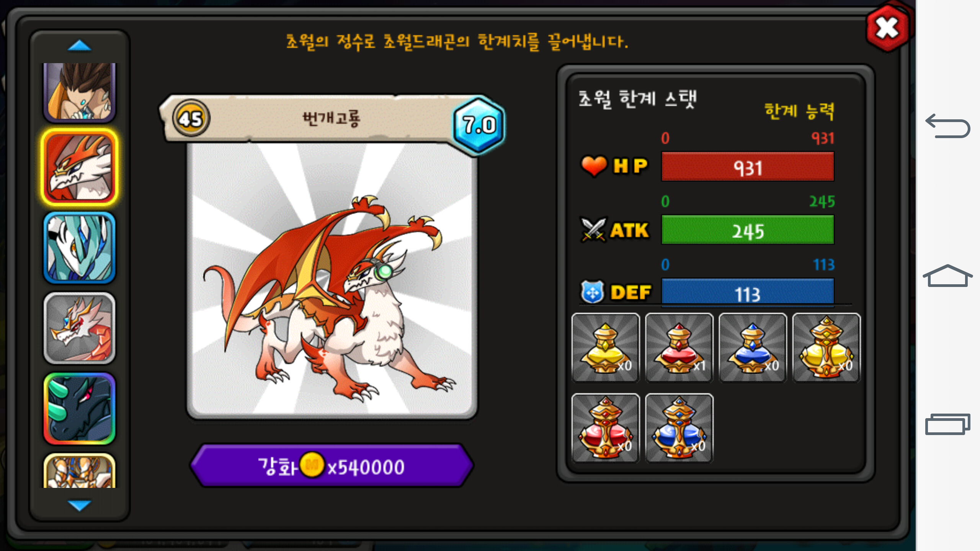The width and height of the screenshot is (980, 551).
Task: Tap the Android home navigation icon
Action: pyautogui.click(x=947, y=275)
